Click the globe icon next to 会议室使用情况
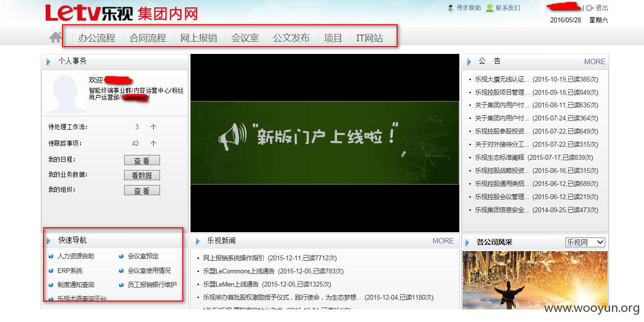This screenshot has height=322, width=644. pyautogui.click(x=121, y=271)
